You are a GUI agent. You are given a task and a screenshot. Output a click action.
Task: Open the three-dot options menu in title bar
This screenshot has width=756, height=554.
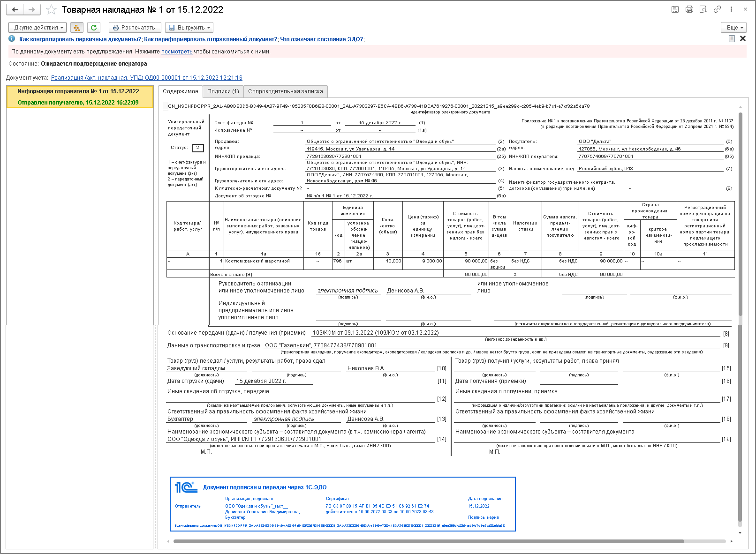coord(731,9)
